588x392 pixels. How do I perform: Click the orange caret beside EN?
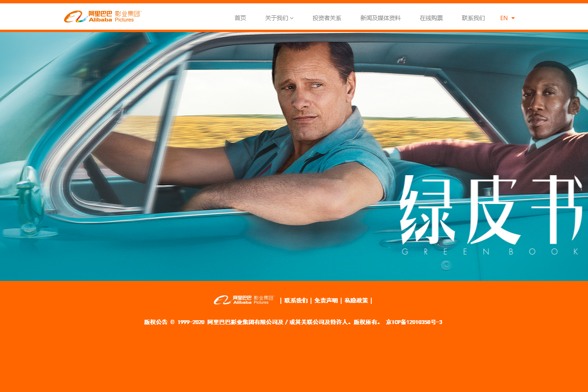click(513, 18)
